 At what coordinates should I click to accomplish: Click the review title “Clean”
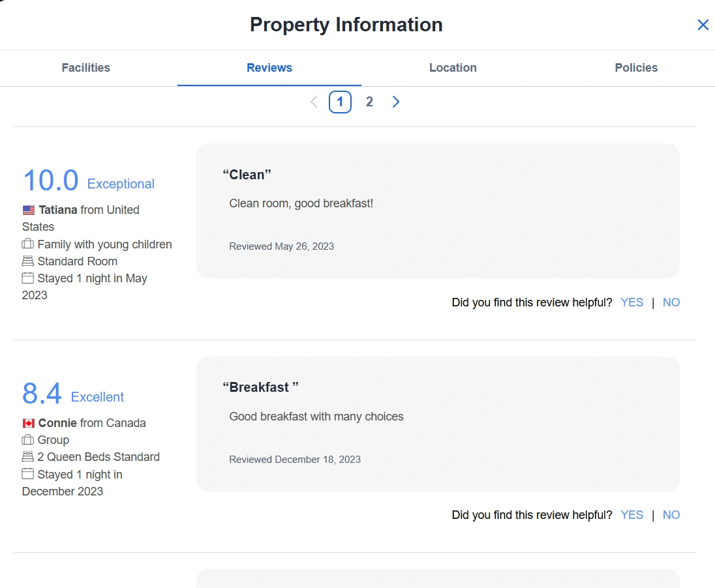point(247,175)
